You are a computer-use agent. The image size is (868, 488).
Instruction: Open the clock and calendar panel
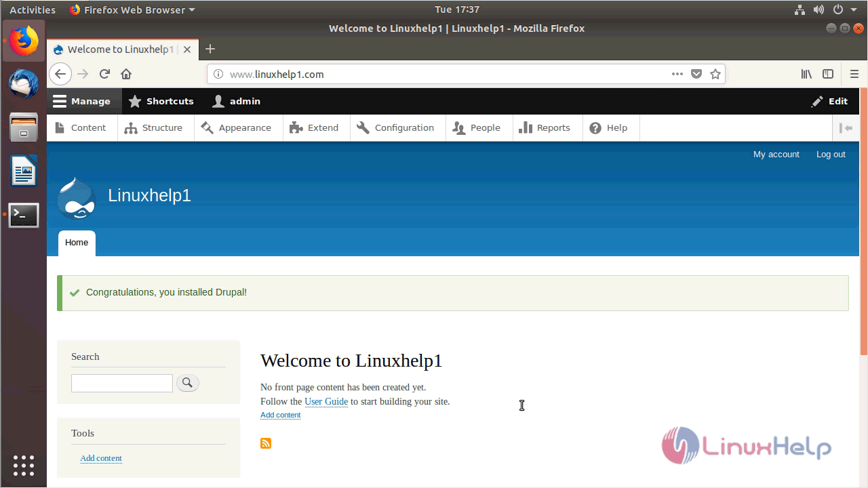click(x=457, y=9)
